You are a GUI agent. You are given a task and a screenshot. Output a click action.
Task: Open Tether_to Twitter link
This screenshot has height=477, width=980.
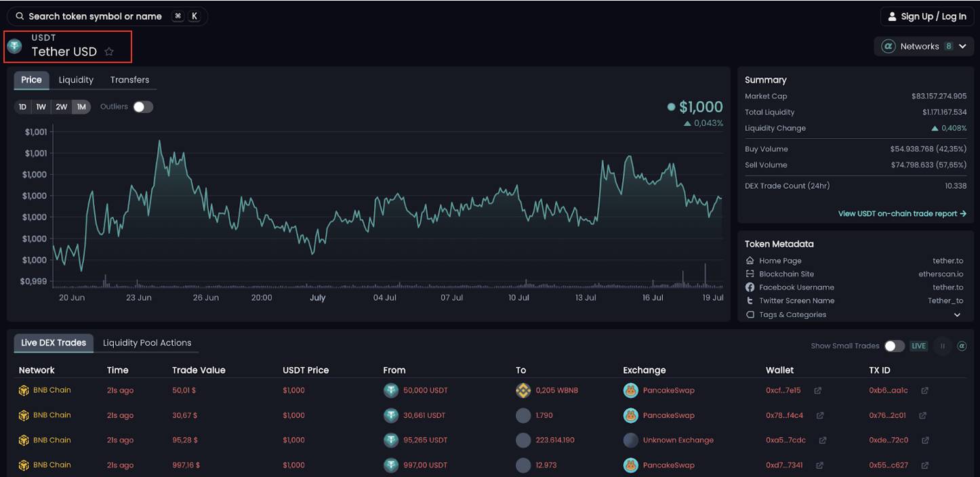[945, 301]
